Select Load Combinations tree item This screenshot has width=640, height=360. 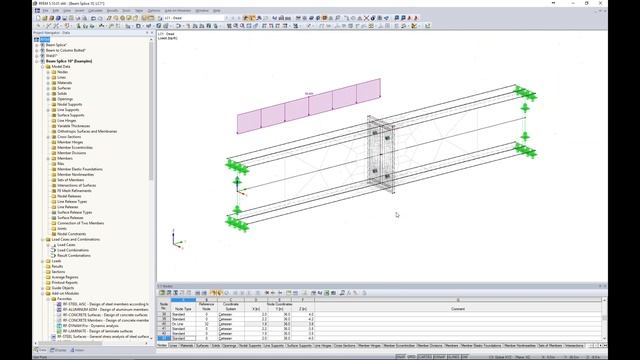73,250
